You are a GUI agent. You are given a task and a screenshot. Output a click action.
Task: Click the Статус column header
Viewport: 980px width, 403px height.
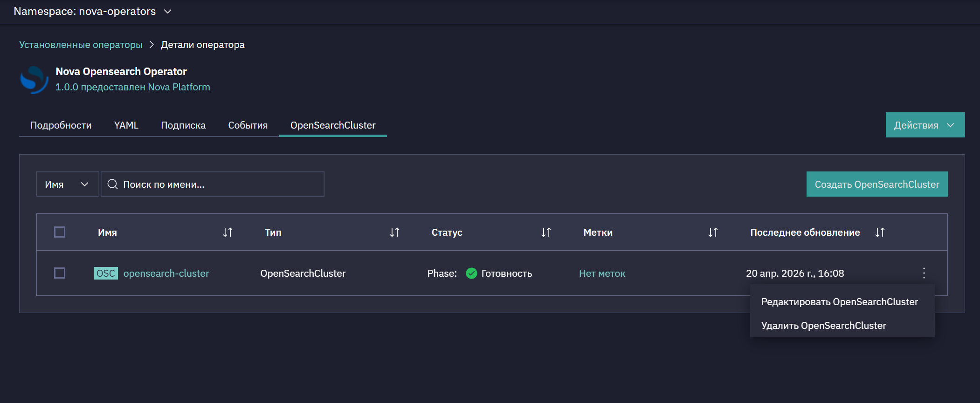(447, 232)
